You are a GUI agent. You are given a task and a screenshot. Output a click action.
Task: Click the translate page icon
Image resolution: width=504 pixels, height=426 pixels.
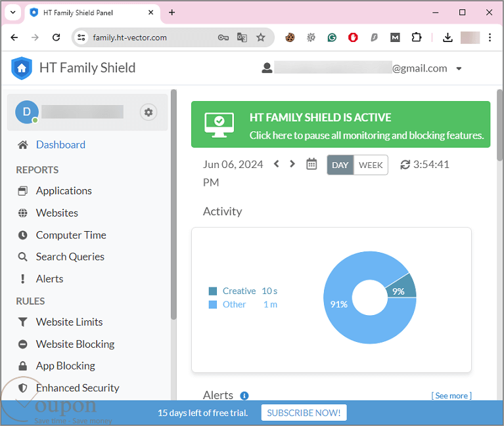242,37
